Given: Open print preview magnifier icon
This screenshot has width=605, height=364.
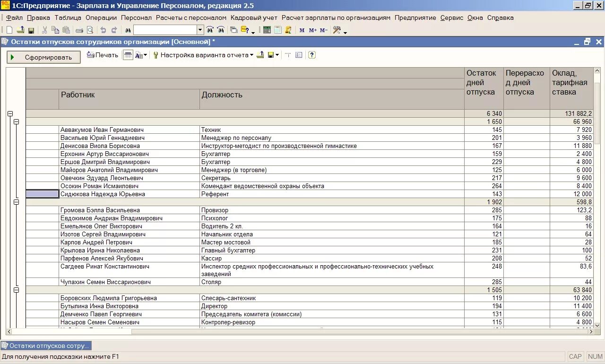Looking at the screenshot, I should tap(90, 30).
